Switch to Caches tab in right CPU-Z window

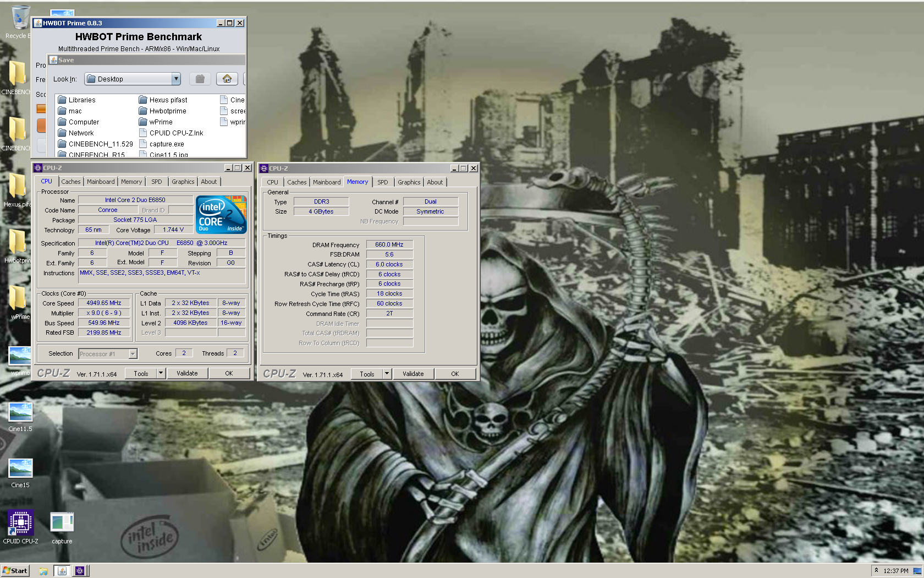point(296,182)
